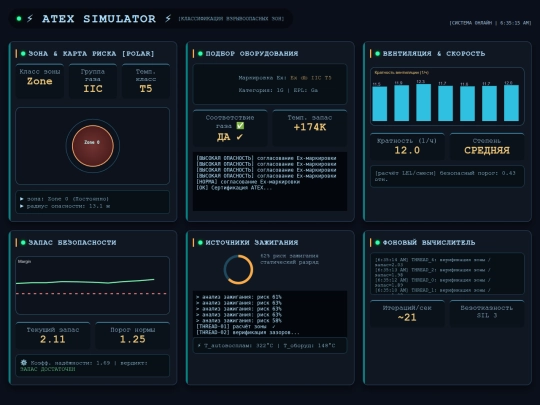Click the 'ЗАПАС ДОСТАТОЧЕН' verdict text

(x=48, y=369)
